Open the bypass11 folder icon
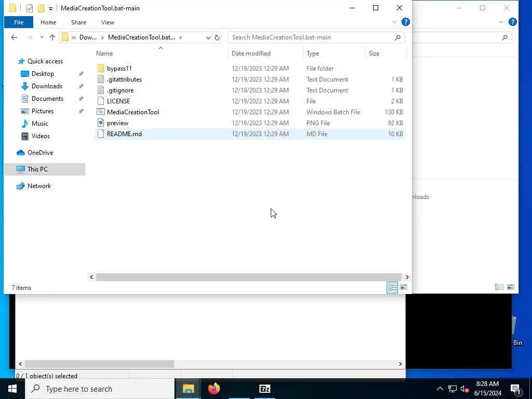Screen dimensions: 532x399 click(x=101, y=68)
